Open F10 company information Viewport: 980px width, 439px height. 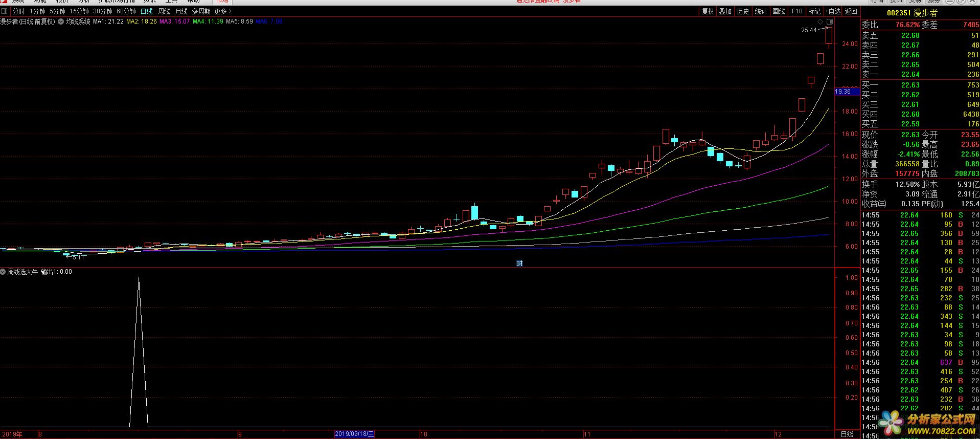coord(797,11)
